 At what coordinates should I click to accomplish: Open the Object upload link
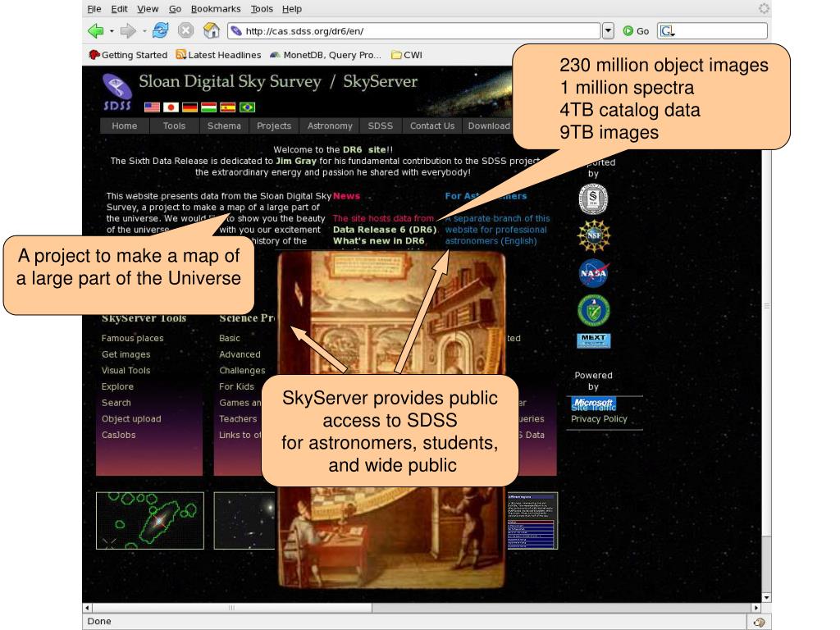(x=131, y=418)
